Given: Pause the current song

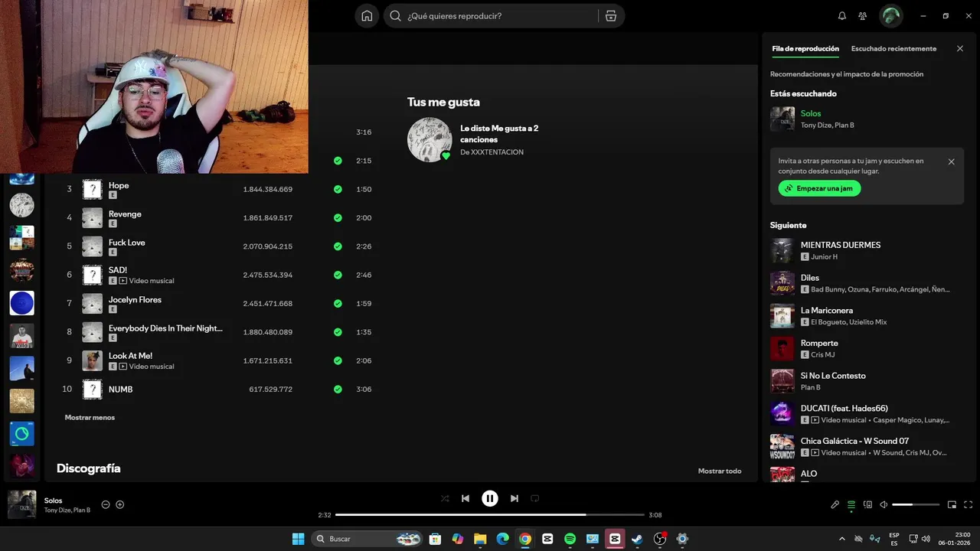Looking at the screenshot, I should [490, 498].
